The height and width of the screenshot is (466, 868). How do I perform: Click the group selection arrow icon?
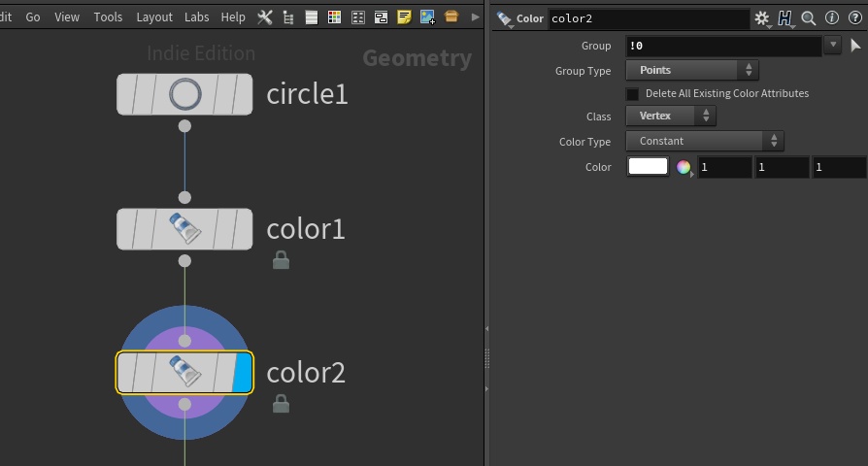855,46
